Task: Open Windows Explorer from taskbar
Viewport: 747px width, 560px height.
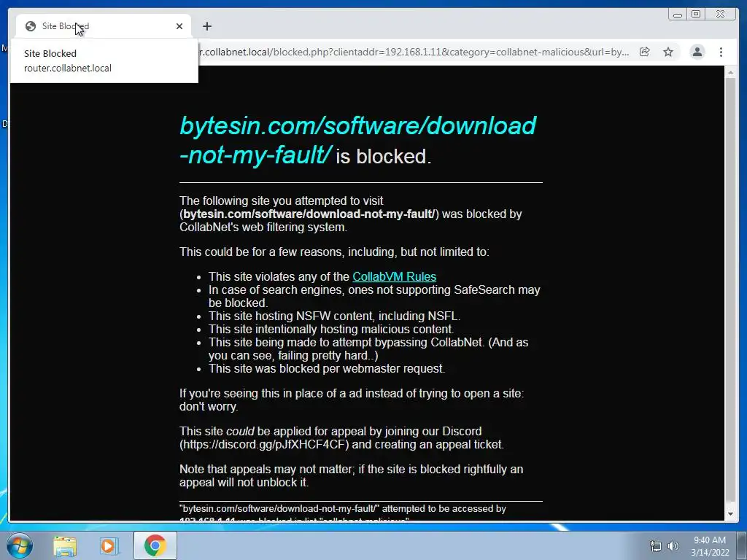Action: tap(65, 546)
